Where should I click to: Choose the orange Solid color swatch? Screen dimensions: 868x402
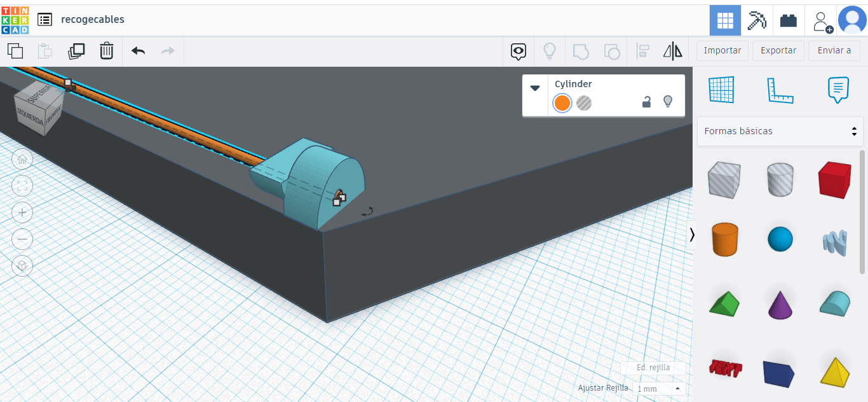tap(562, 102)
